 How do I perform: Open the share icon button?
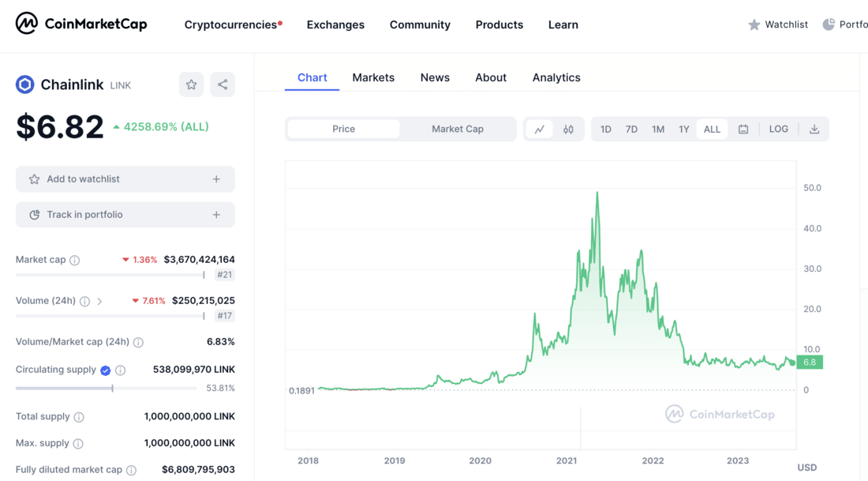pyautogui.click(x=223, y=85)
